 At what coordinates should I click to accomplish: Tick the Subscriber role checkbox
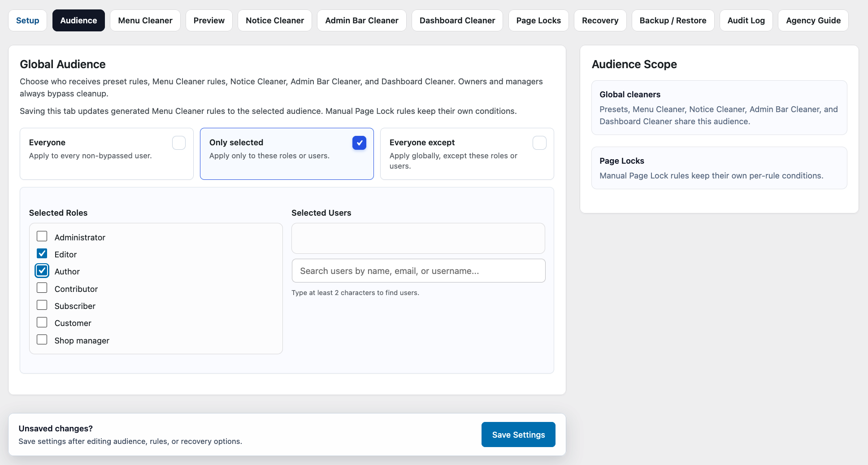tap(42, 305)
